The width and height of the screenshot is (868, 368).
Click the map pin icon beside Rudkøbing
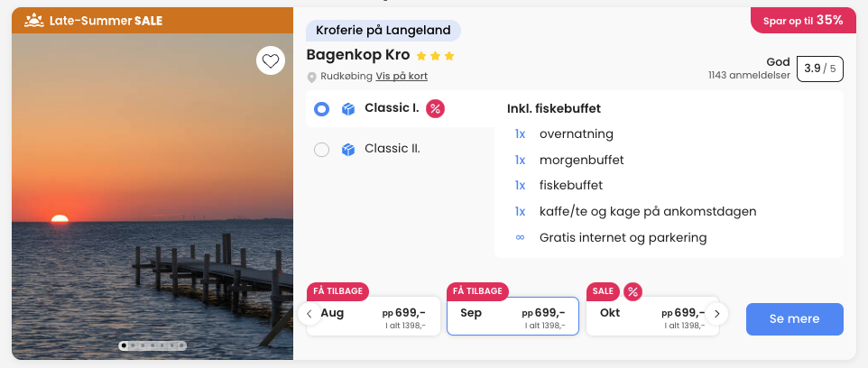311,77
